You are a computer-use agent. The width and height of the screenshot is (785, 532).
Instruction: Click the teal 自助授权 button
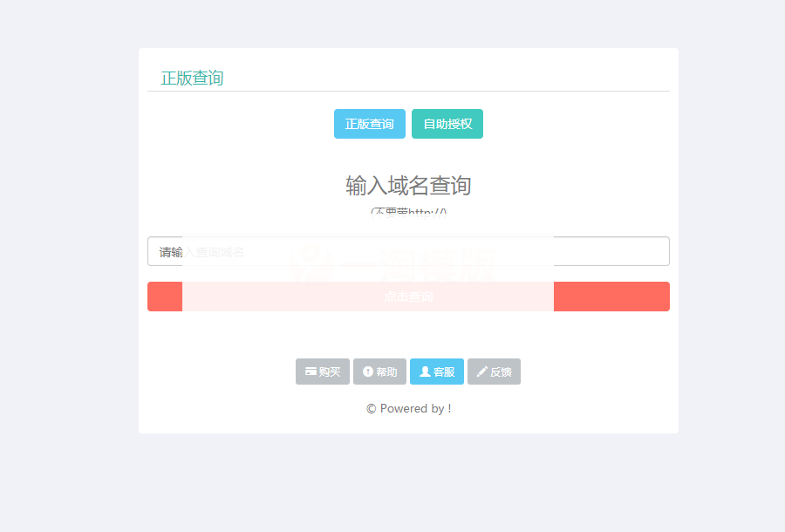(x=447, y=123)
